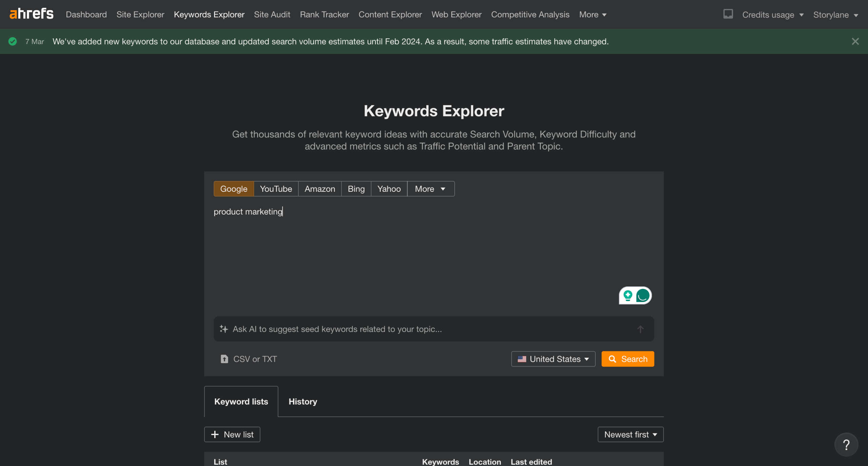The width and height of the screenshot is (868, 466).
Task: Open the help question mark button
Action: coord(846,445)
